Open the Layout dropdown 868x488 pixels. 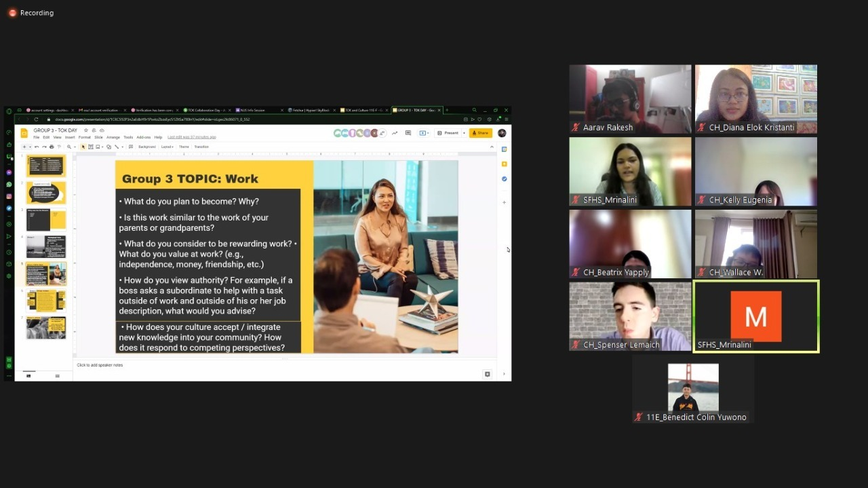pos(167,147)
